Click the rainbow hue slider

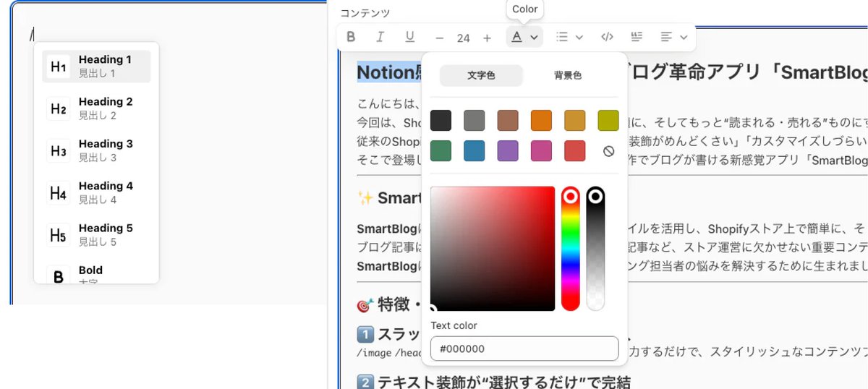[x=571, y=249]
